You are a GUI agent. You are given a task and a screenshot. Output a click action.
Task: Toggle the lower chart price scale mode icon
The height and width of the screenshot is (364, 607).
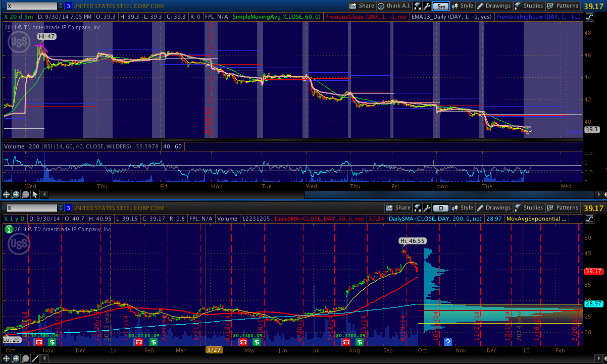tap(590, 219)
